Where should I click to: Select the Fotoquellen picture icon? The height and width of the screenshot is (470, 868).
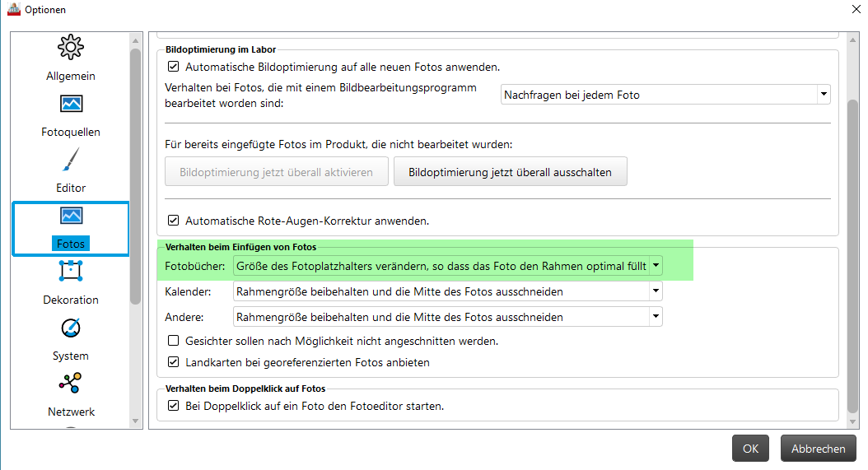pyautogui.click(x=71, y=104)
